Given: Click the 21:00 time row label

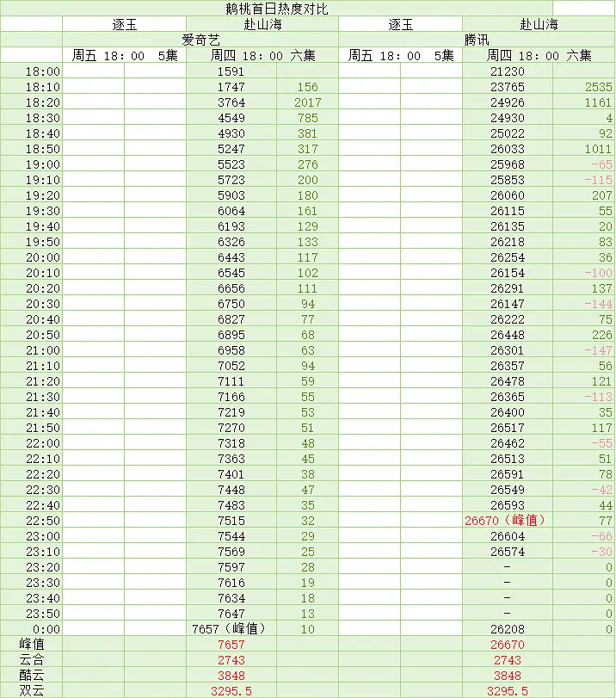Looking at the screenshot, I should click(x=43, y=350).
